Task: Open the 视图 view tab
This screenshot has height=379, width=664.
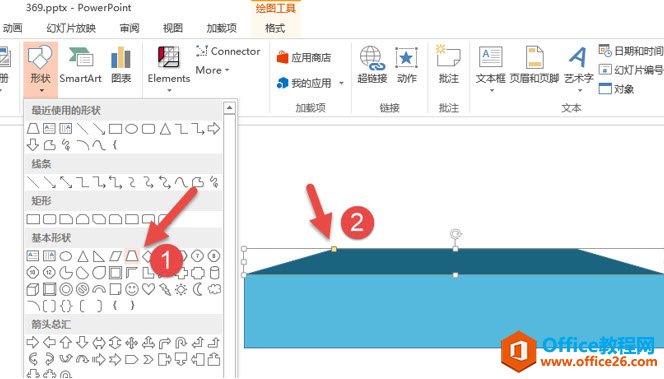Action: tap(173, 28)
